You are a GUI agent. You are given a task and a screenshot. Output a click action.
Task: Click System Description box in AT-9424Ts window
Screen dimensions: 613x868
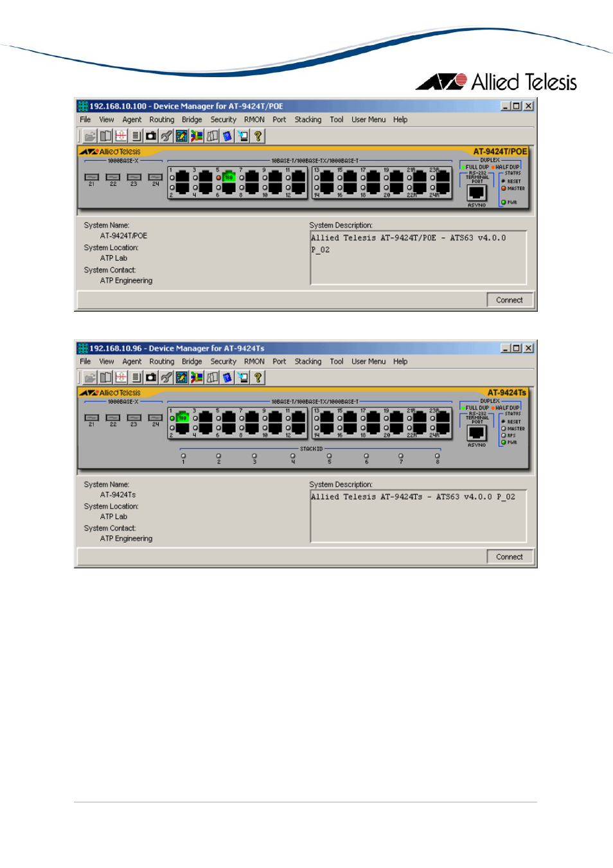pyautogui.click(x=418, y=516)
